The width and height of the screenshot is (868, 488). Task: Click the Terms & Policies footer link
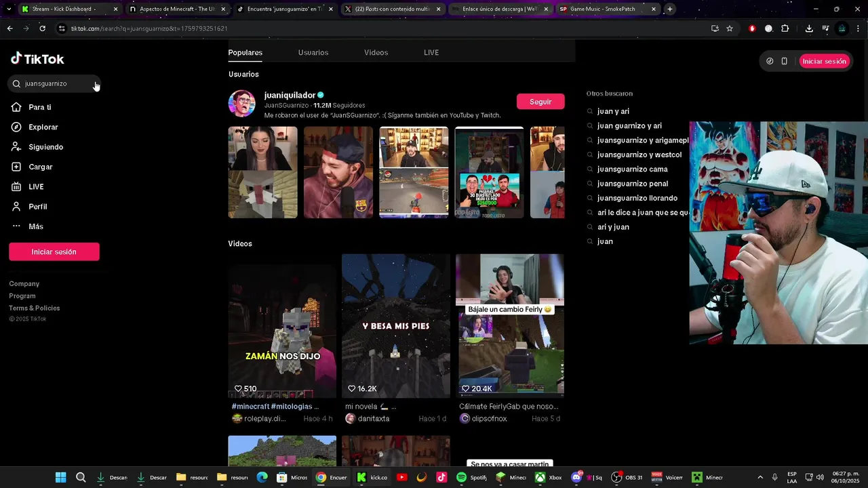click(x=35, y=308)
